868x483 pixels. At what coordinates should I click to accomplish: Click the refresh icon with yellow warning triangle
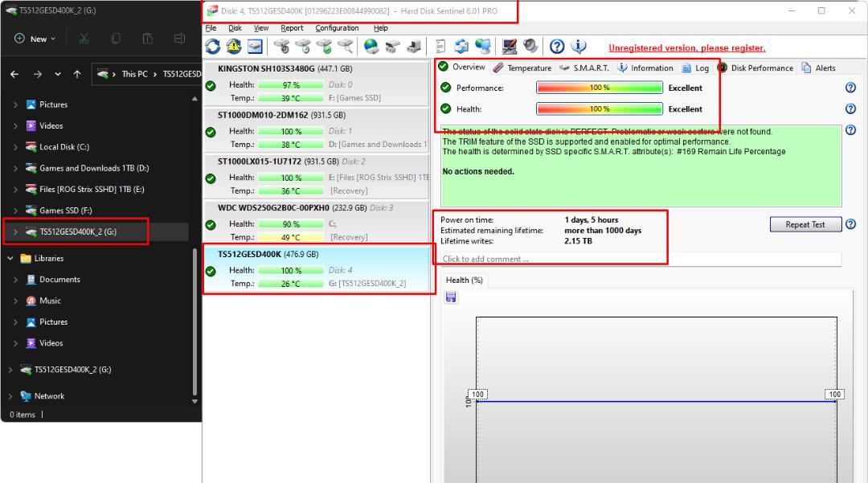click(234, 47)
